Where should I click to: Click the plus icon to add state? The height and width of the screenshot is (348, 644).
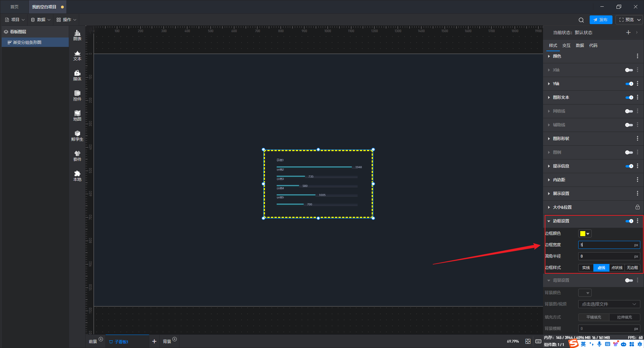pos(628,32)
